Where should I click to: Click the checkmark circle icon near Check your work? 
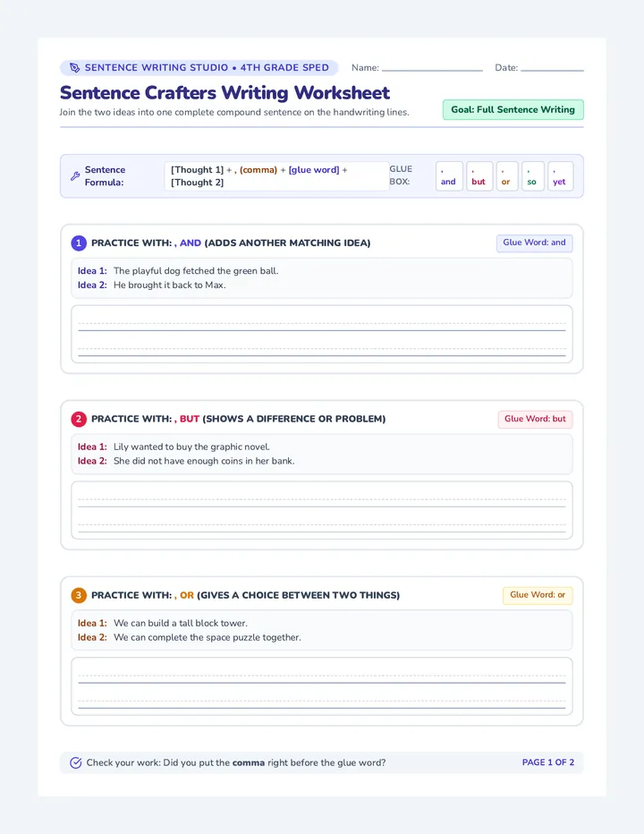76,762
